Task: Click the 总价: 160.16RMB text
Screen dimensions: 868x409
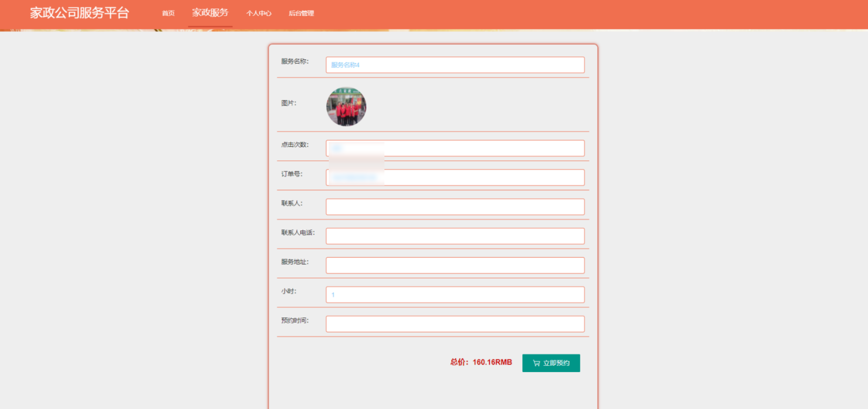Action: 481,362
